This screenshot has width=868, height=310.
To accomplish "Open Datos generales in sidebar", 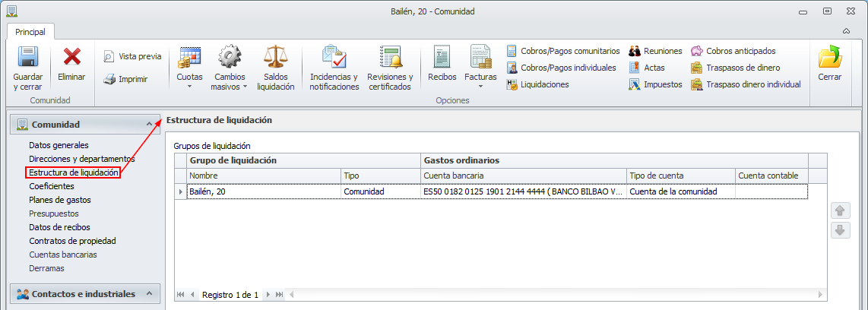I will coord(59,145).
